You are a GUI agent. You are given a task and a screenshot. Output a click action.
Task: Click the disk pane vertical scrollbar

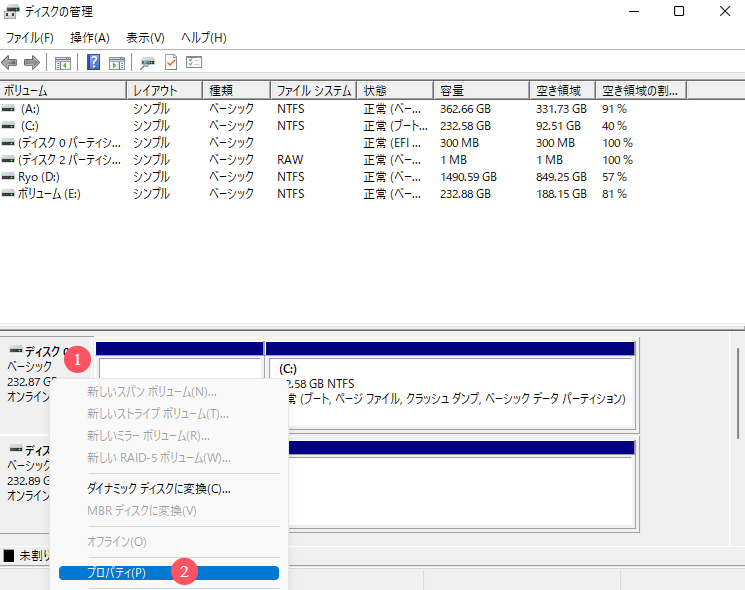[737, 393]
